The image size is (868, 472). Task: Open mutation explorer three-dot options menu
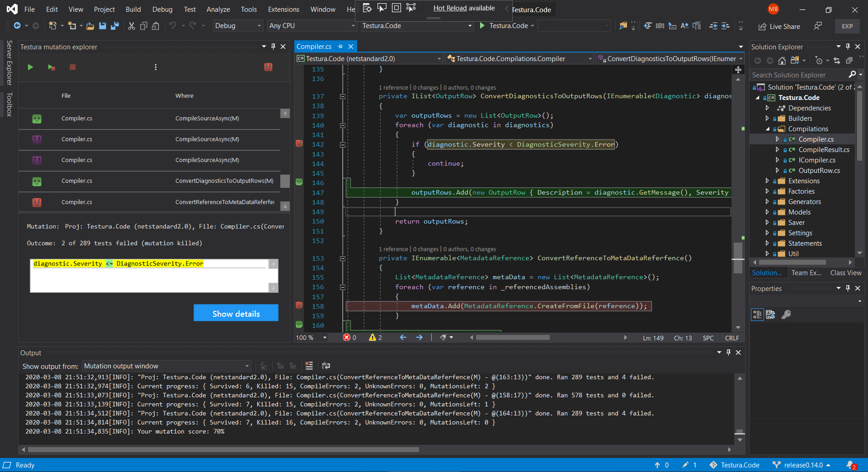156,67
